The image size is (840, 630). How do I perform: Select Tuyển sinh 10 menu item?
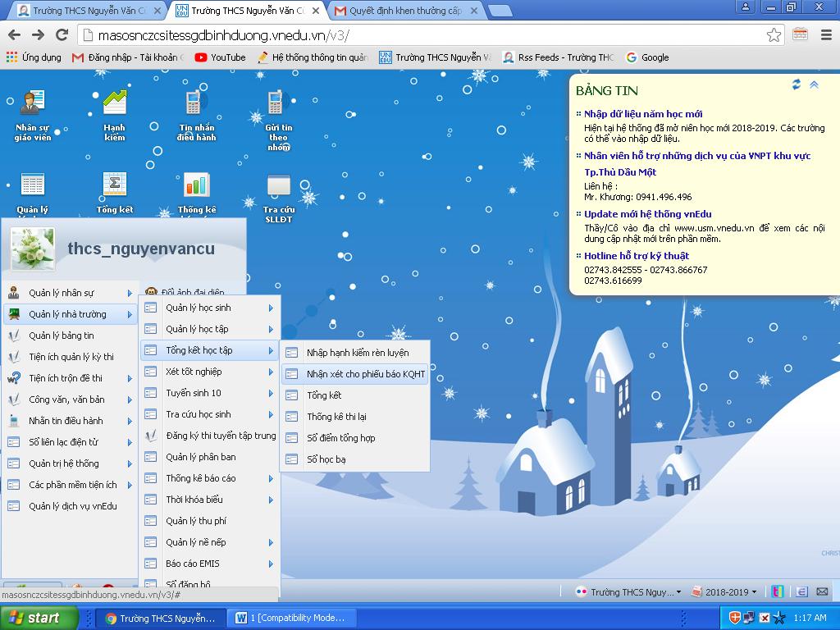click(x=209, y=393)
